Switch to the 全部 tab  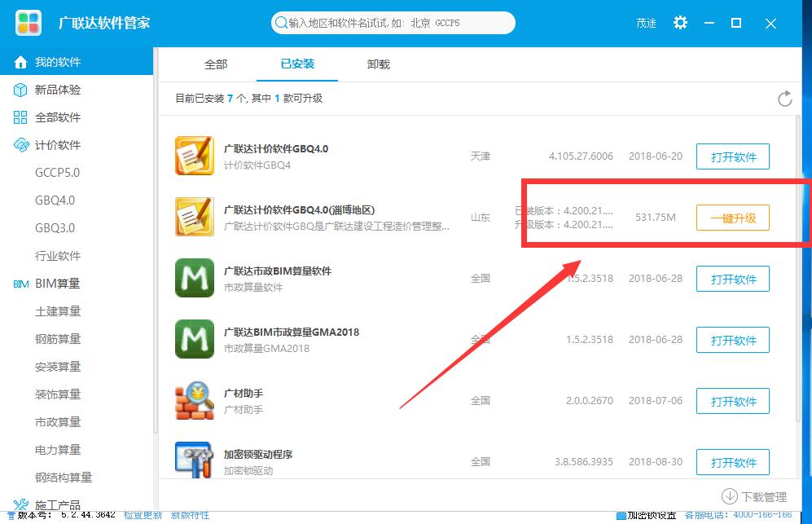(216, 64)
